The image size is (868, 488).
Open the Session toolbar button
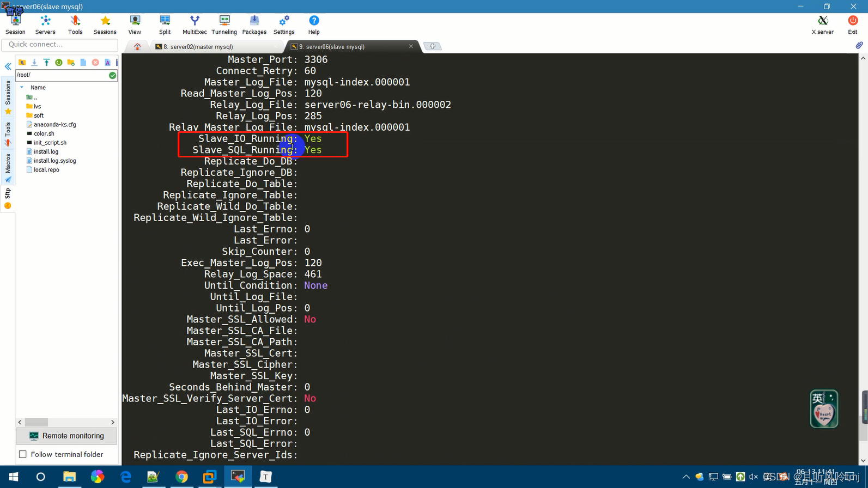[15, 25]
